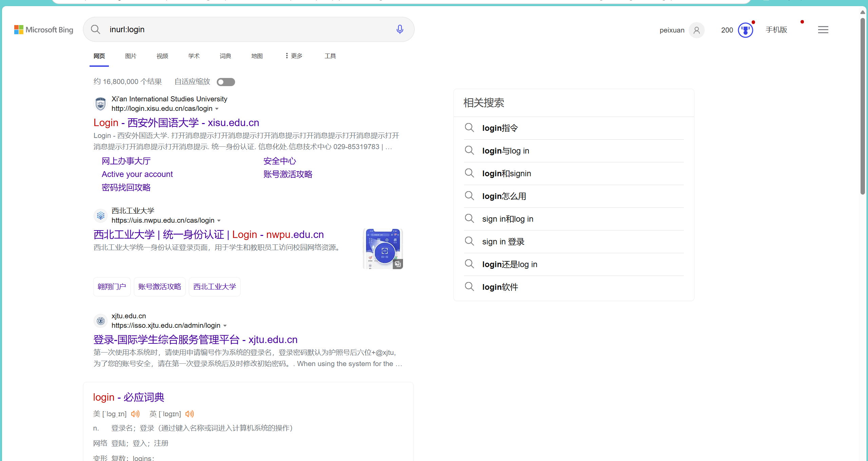Click the xjtu.edu.cn site favicon
The height and width of the screenshot is (461, 868).
tap(100, 321)
